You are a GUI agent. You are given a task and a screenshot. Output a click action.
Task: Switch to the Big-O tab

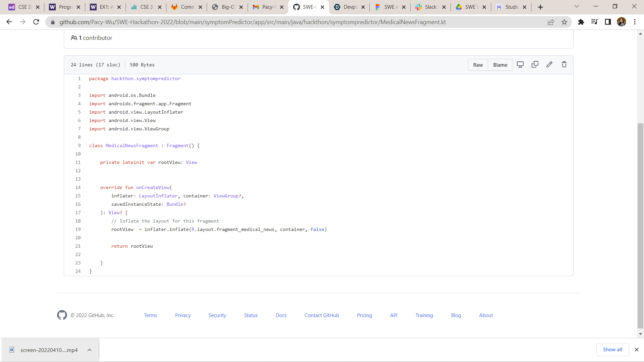(227, 7)
